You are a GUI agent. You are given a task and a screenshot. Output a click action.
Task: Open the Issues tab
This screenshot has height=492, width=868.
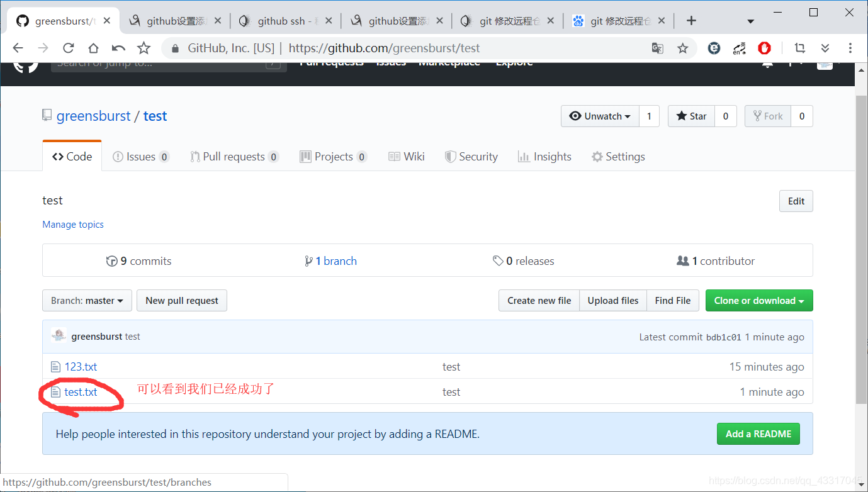click(x=141, y=157)
